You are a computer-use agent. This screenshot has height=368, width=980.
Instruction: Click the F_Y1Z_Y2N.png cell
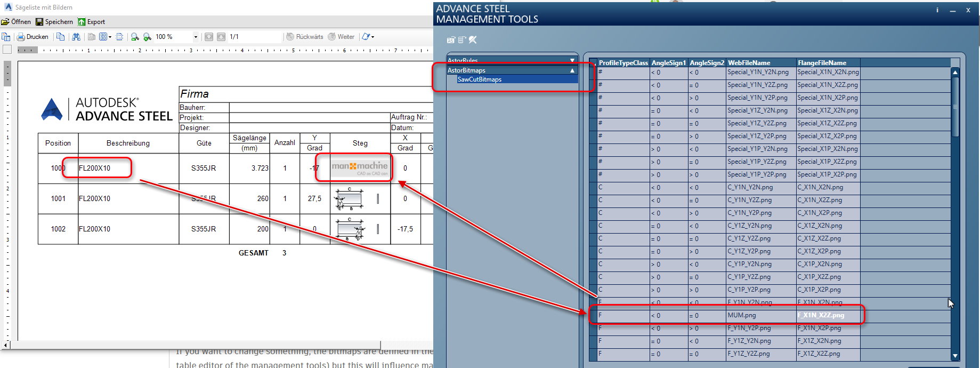tap(761, 341)
